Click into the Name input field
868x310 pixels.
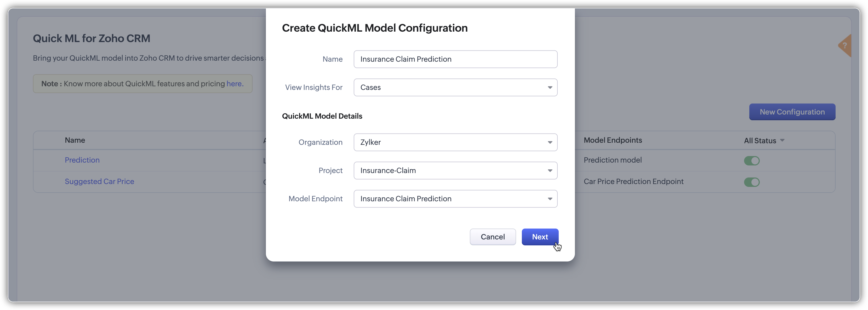point(455,59)
